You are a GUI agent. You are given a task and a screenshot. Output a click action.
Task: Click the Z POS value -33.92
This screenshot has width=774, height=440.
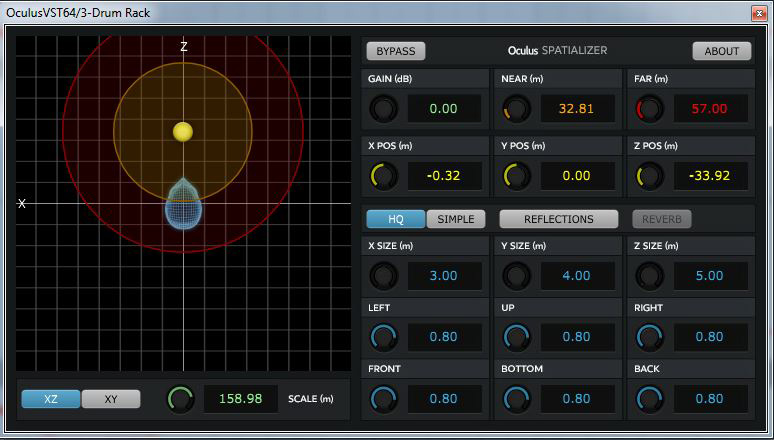710,176
